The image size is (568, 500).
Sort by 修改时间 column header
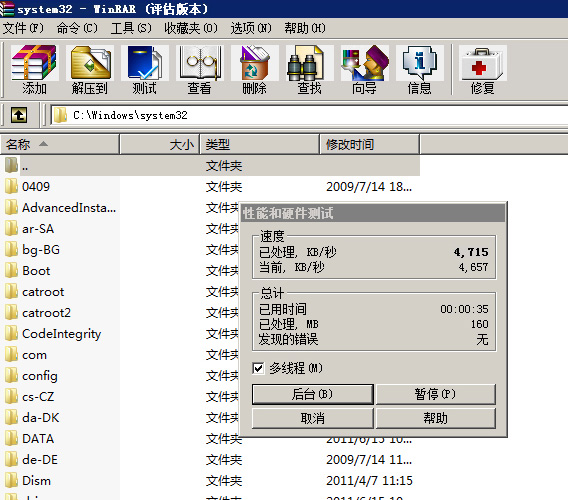369,145
